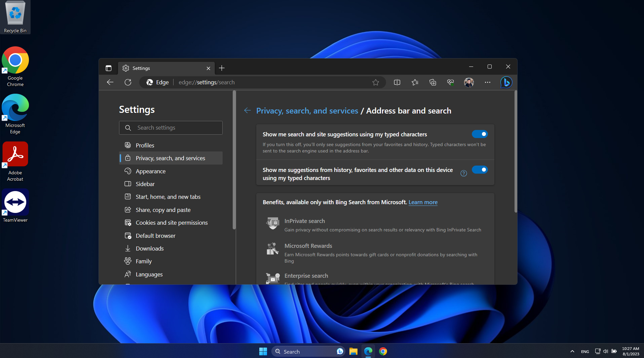Viewport: 644px width, 358px height.
Task: Show hidden system tray icons
Action: coord(572,351)
